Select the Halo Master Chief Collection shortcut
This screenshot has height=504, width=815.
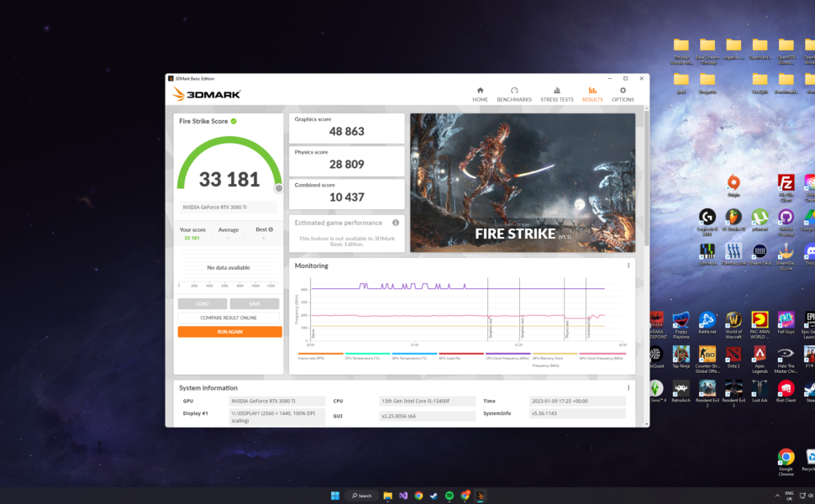786,360
